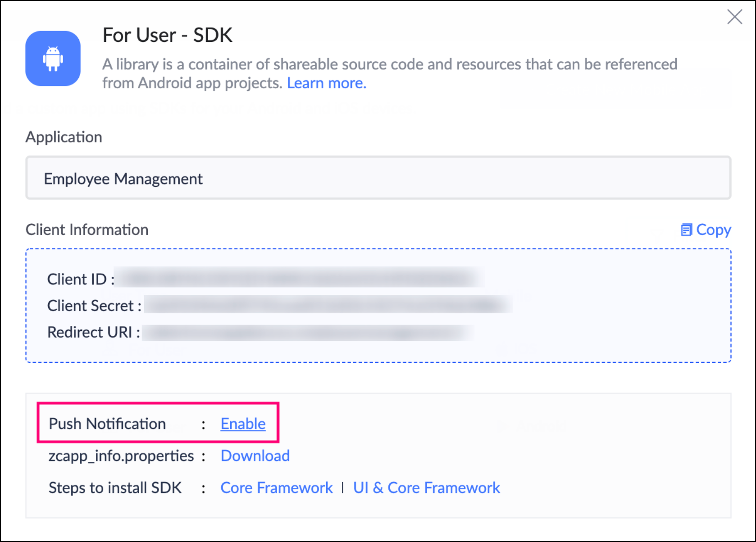Click the Client ID label
Viewport: 756px width, 542px height.
77,279
